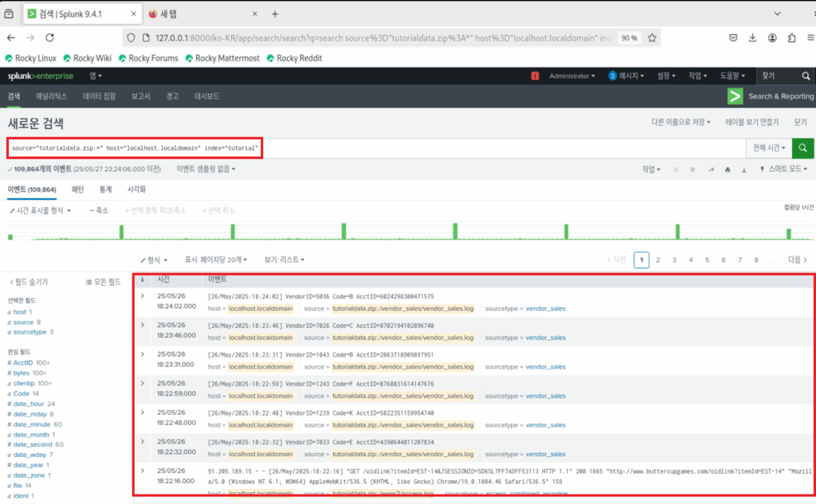Switch to the 시각화 tab
This screenshot has width=816, height=504.
pos(136,189)
